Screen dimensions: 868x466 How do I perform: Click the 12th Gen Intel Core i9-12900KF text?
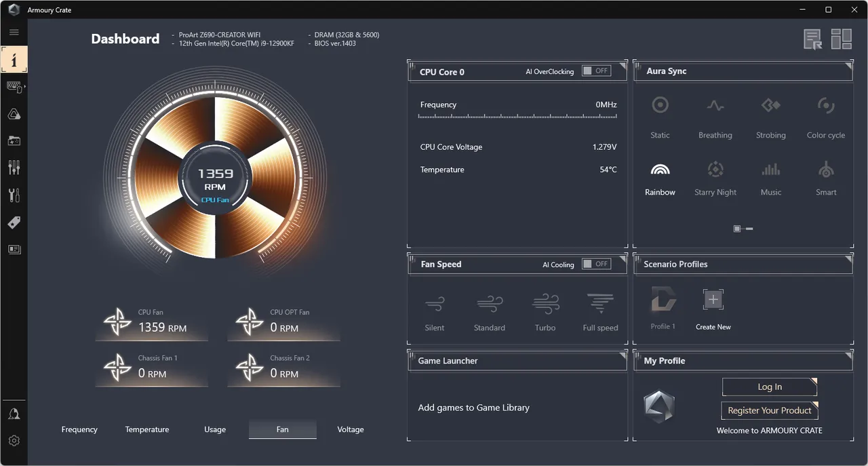(x=237, y=43)
